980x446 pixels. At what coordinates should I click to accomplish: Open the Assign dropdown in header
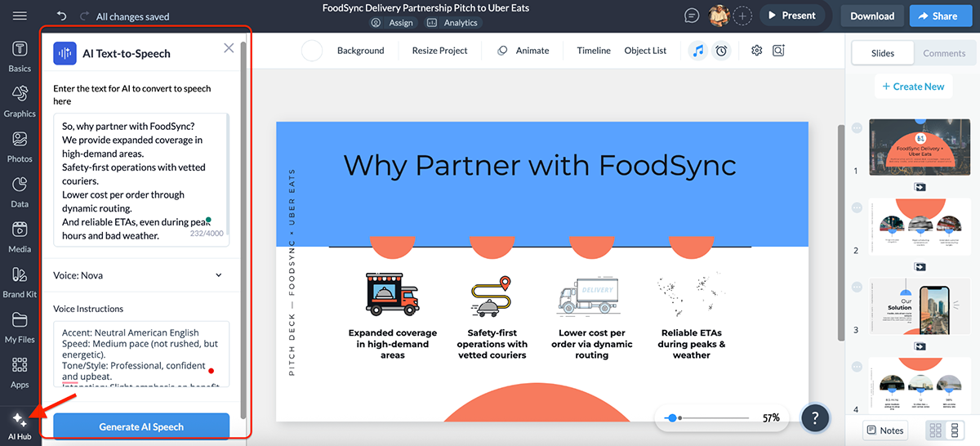tap(394, 23)
